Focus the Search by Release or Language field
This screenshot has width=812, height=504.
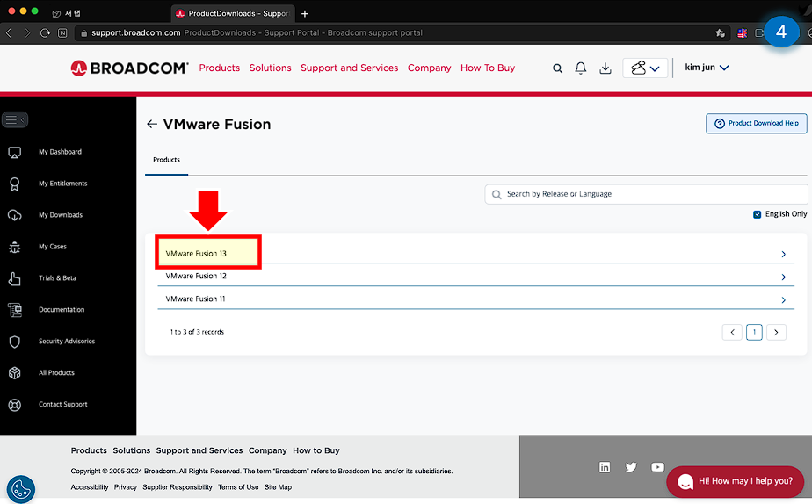[x=646, y=194]
